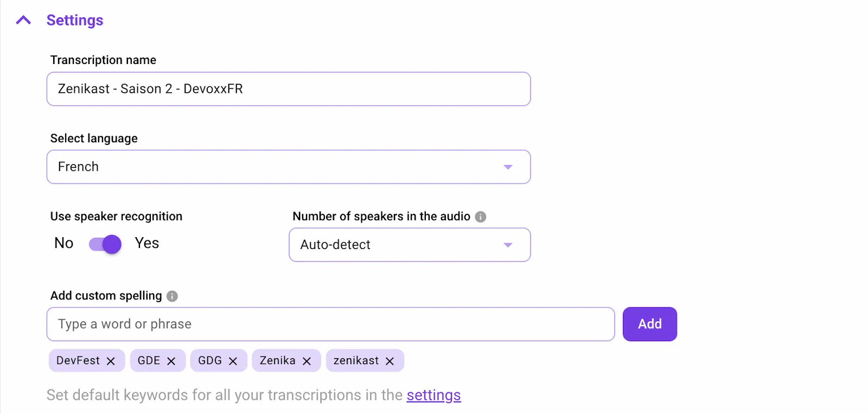
Task: Open the Select language dropdown
Action: point(288,167)
